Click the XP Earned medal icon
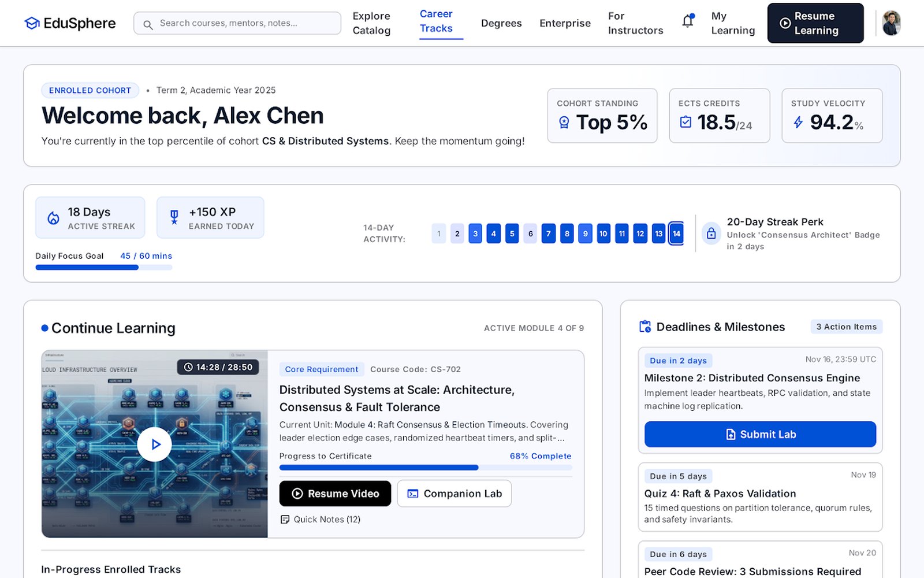 [x=174, y=217]
